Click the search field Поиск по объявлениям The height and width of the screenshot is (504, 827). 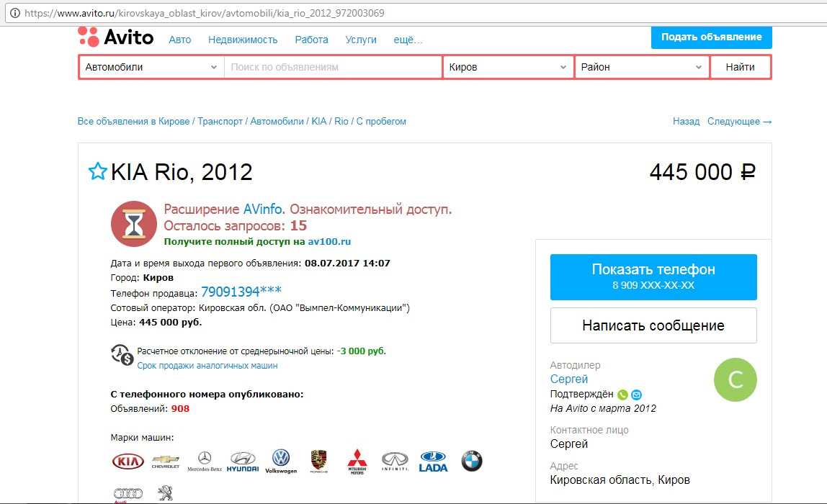333,67
